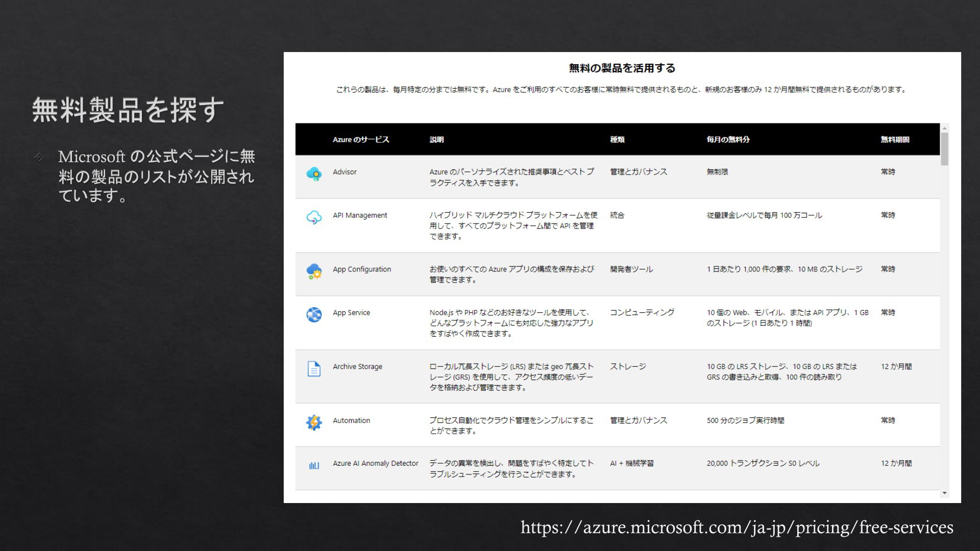Viewport: 980px width, 551px height.
Task: Open the Automation service link
Action: [351, 420]
